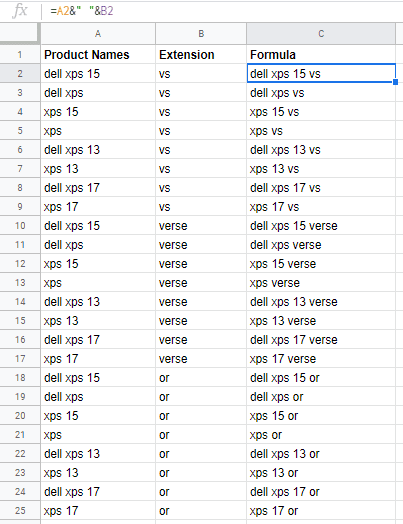Select row 10 header

(20, 226)
